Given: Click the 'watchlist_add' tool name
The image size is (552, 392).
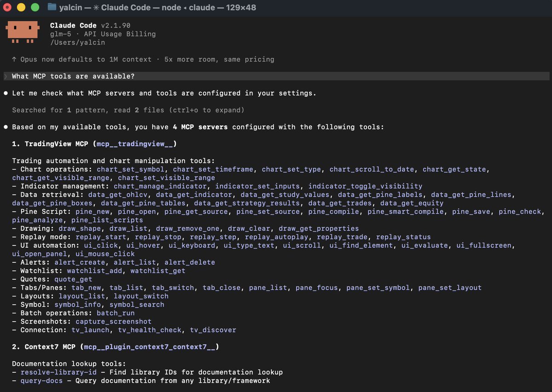Looking at the screenshot, I should coord(94,271).
